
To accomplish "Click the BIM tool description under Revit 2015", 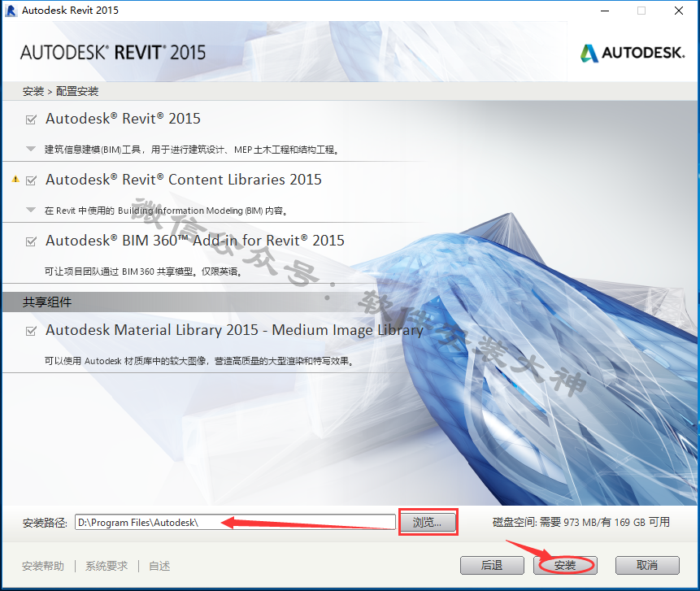I will click(x=193, y=150).
